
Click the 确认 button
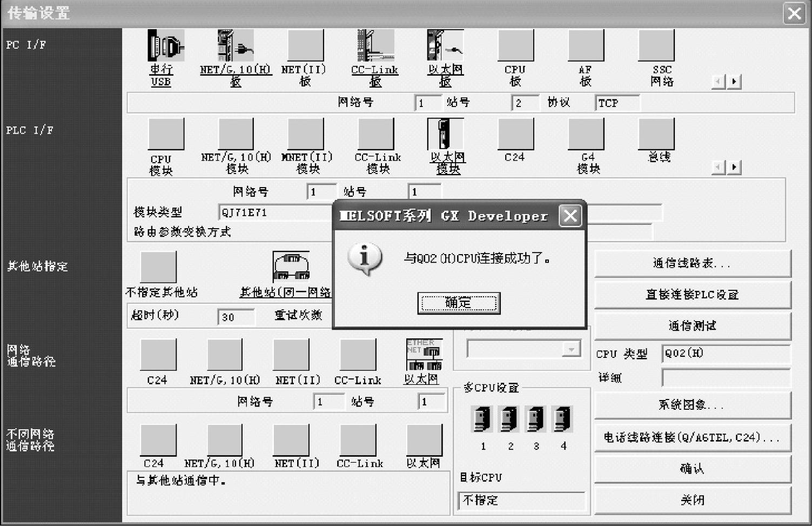coord(693,469)
